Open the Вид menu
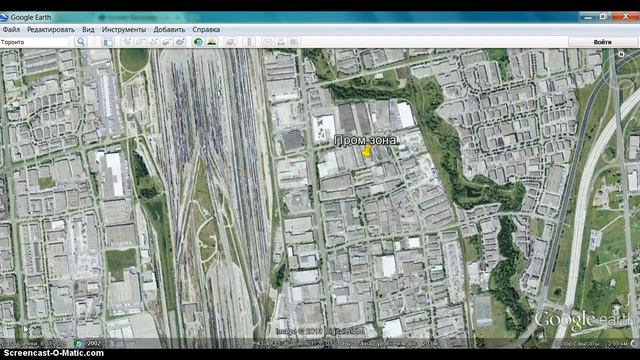640x360 pixels. point(88,29)
